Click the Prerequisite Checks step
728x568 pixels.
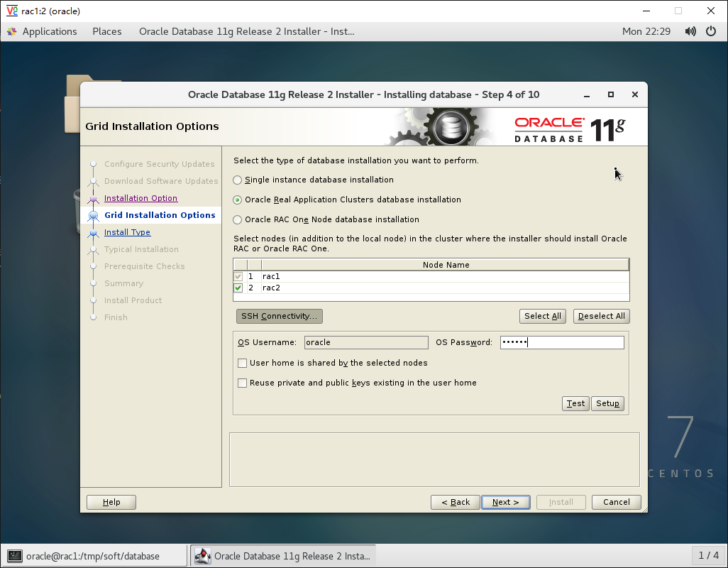[144, 266]
